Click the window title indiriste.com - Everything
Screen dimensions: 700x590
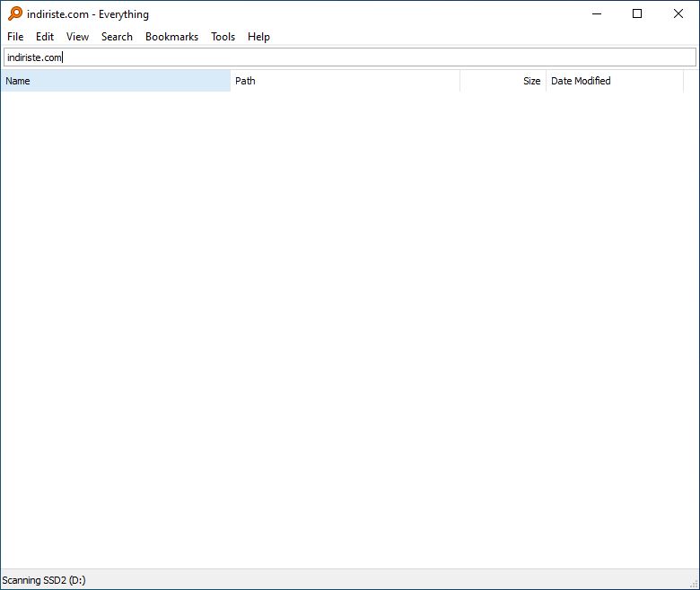(88, 14)
